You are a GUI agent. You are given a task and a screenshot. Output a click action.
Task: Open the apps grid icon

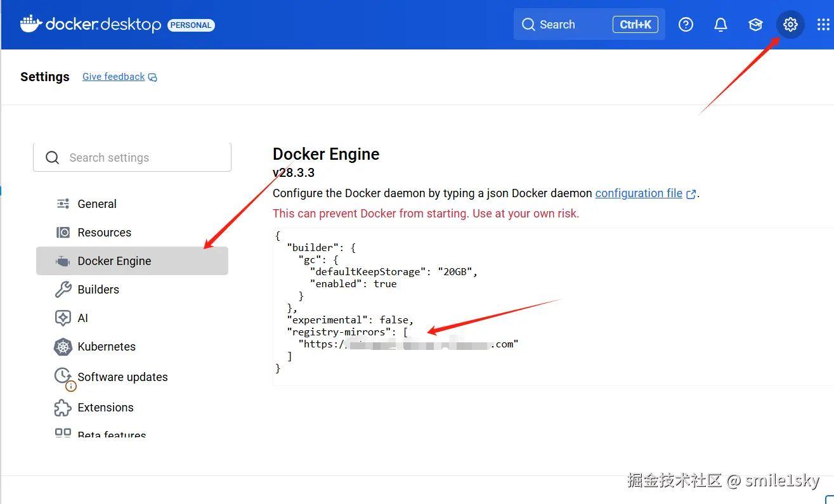coord(823,25)
